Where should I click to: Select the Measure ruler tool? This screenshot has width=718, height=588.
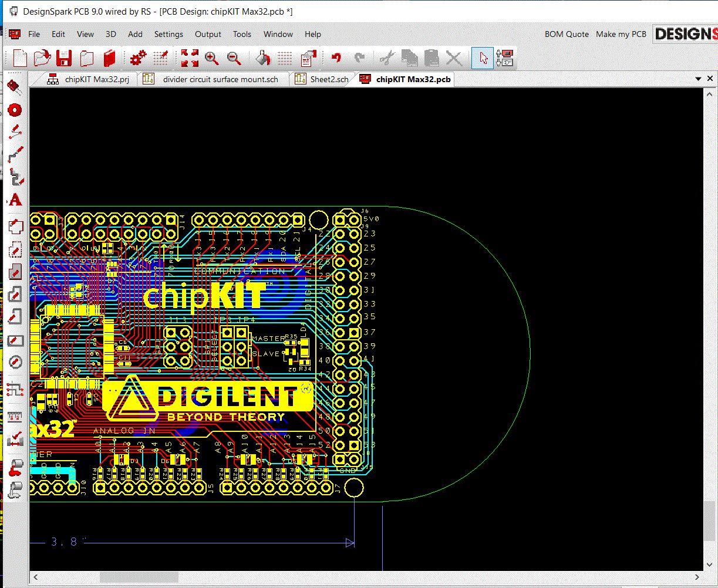pyautogui.click(x=15, y=416)
